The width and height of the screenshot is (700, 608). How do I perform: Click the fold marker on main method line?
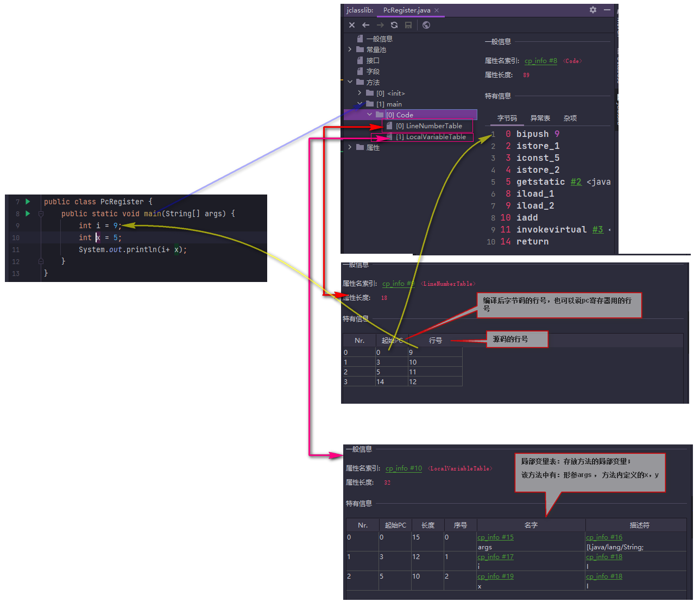(41, 214)
